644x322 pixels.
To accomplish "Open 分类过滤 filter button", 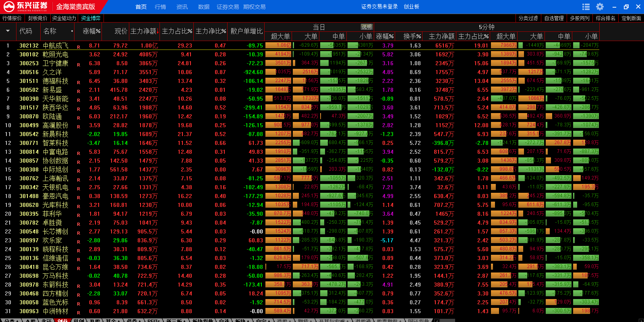I will point(528,18).
